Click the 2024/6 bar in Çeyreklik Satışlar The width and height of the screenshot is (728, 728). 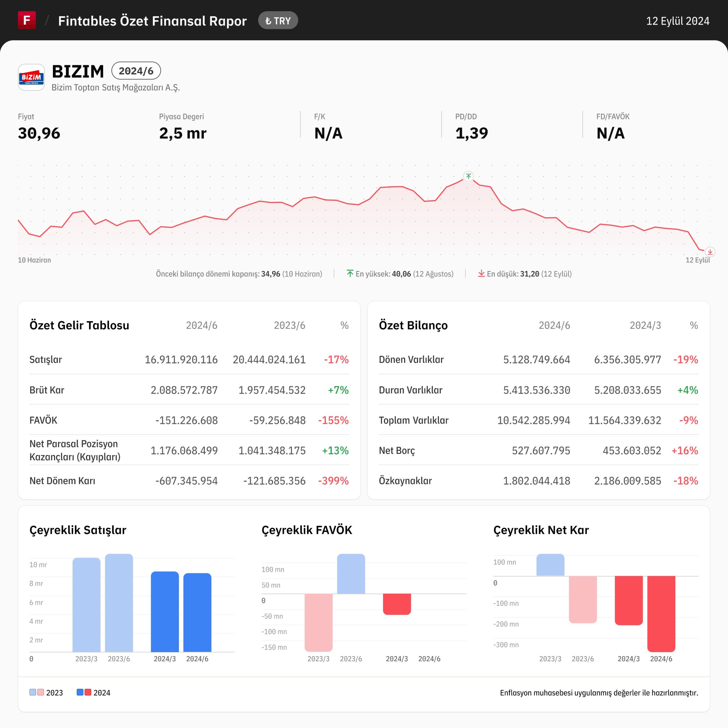click(x=197, y=612)
